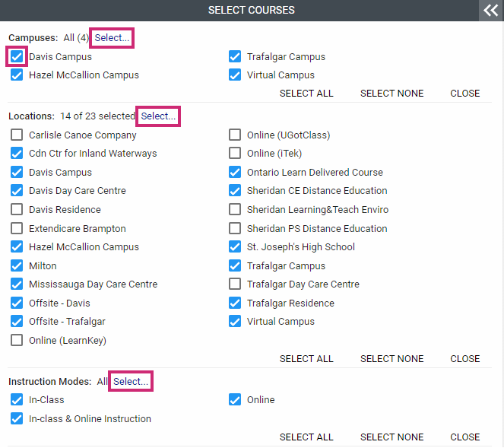
Task: Check the Davis Residence location
Action: (17, 210)
